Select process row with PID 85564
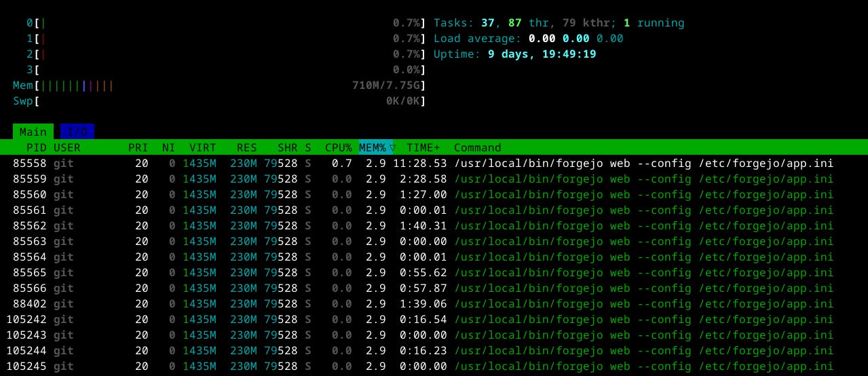This screenshot has height=376, width=868. click(x=434, y=257)
